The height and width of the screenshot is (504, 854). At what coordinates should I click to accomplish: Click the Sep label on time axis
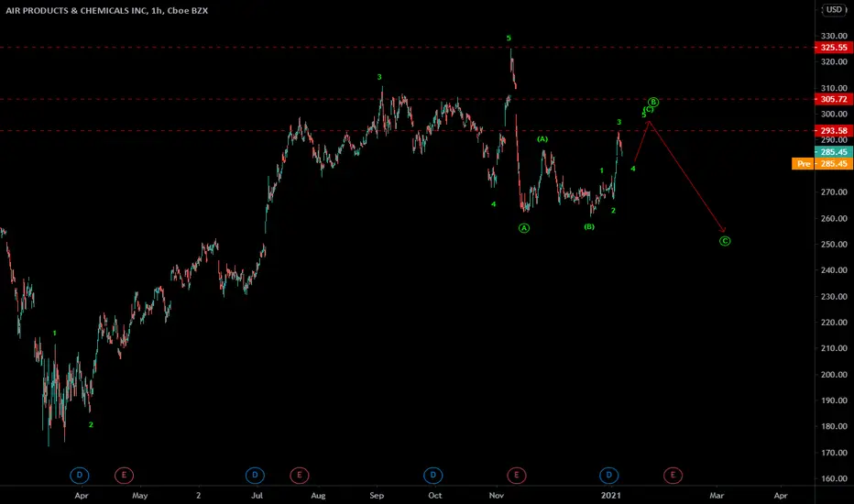[377, 495]
